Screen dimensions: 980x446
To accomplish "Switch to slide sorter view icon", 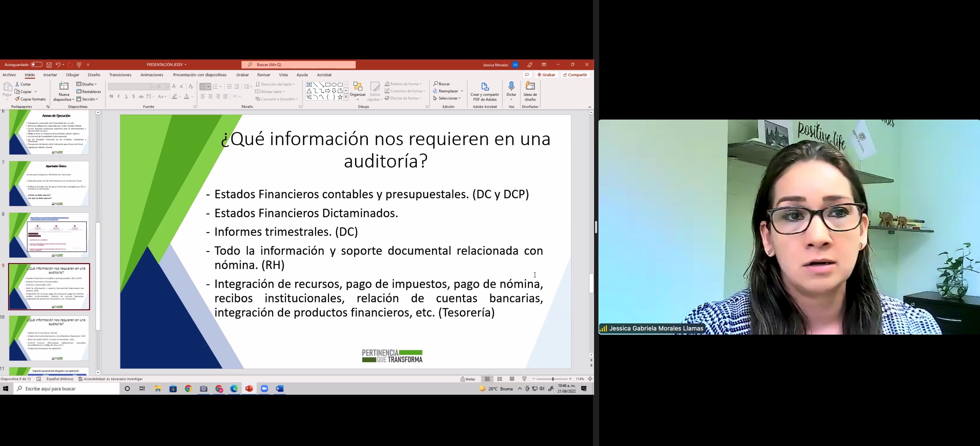I will (x=500, y=379).
